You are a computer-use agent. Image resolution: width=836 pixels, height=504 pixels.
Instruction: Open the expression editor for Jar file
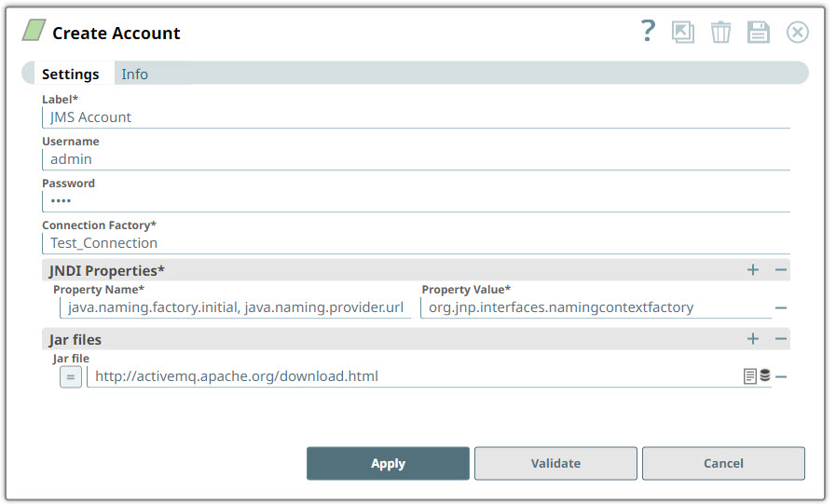coord(749,376)
